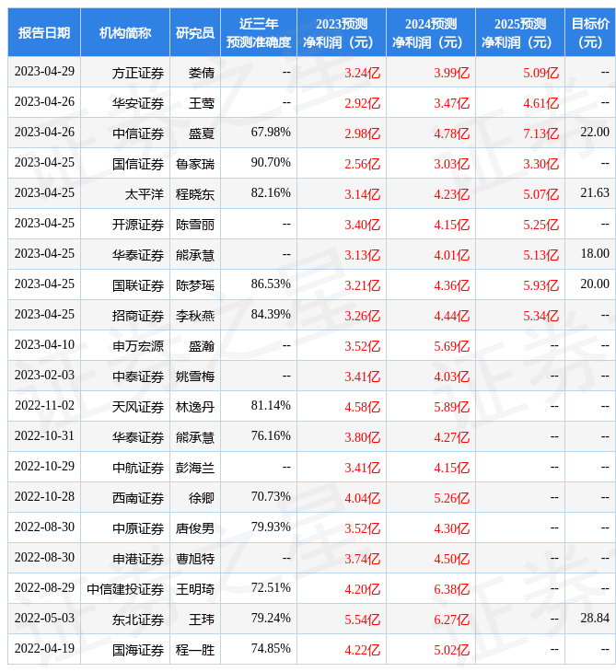The image size is (616, 672).
Task: Click the 近三年预测准确度 column header
Action: pos(259,32)
